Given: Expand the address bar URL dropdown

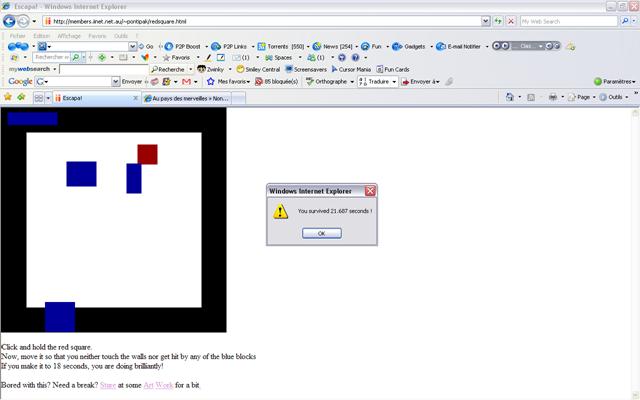Looking at the screenshot, I should tap(486, 21).
